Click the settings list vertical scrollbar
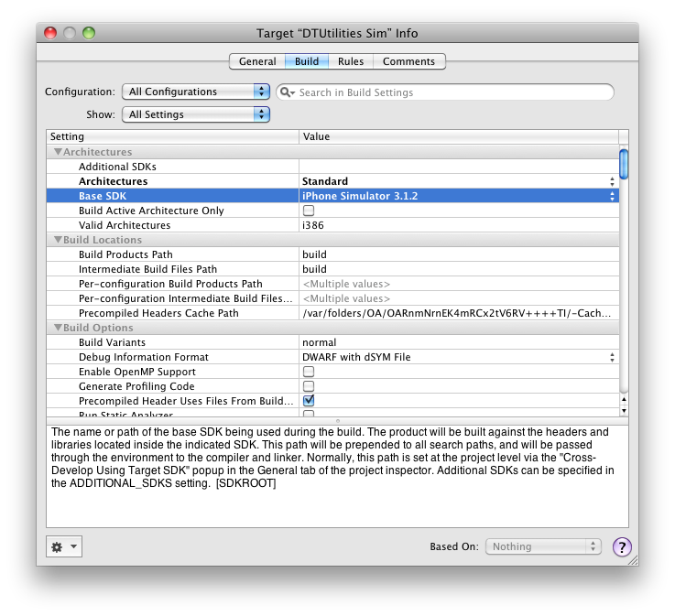Image resolution: width=675 pixels, height=616 pixels. [x=624, y=275]
